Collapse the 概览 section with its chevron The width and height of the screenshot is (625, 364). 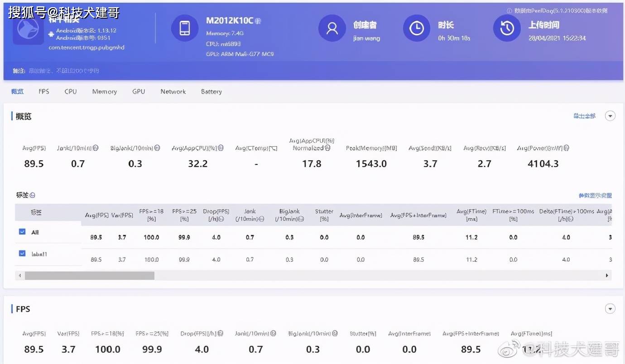click(611, 116)
